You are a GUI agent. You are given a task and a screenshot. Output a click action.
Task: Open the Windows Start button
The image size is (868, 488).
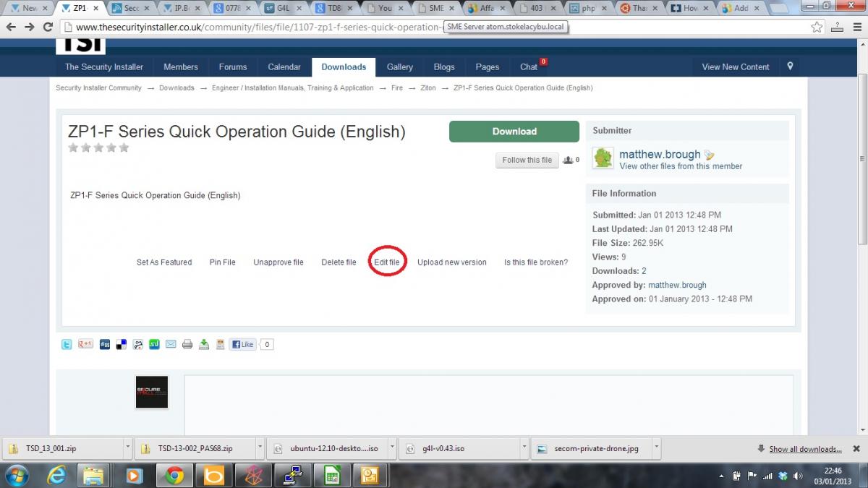16,475
